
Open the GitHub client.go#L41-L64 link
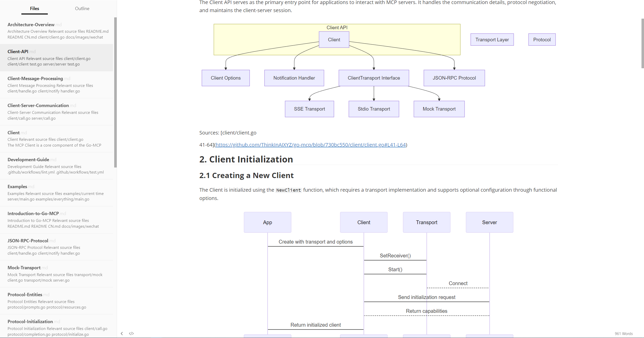pos(311,145)
